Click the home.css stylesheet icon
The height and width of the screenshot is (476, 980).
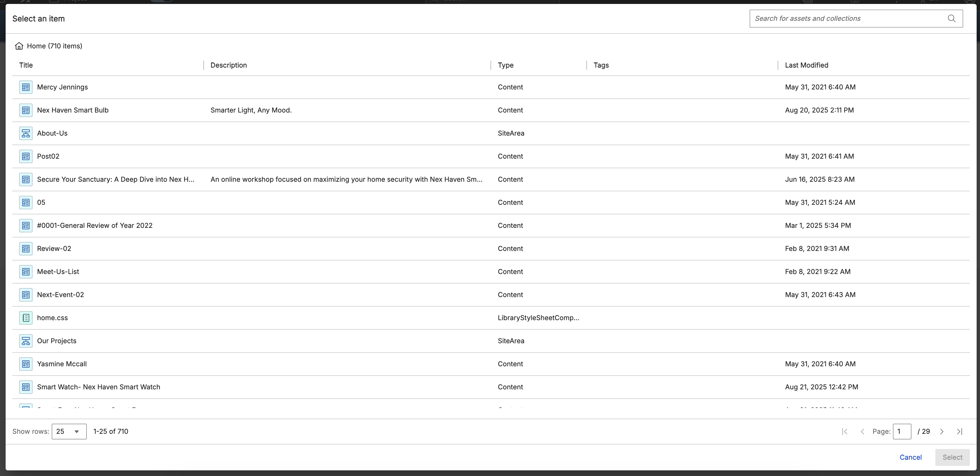click(x=26, y=318)
